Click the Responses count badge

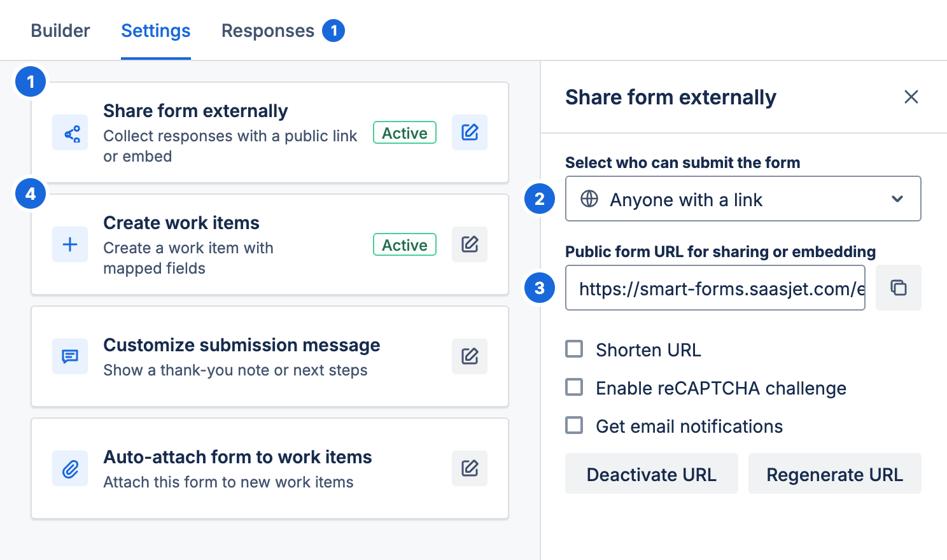coord(333,31)
